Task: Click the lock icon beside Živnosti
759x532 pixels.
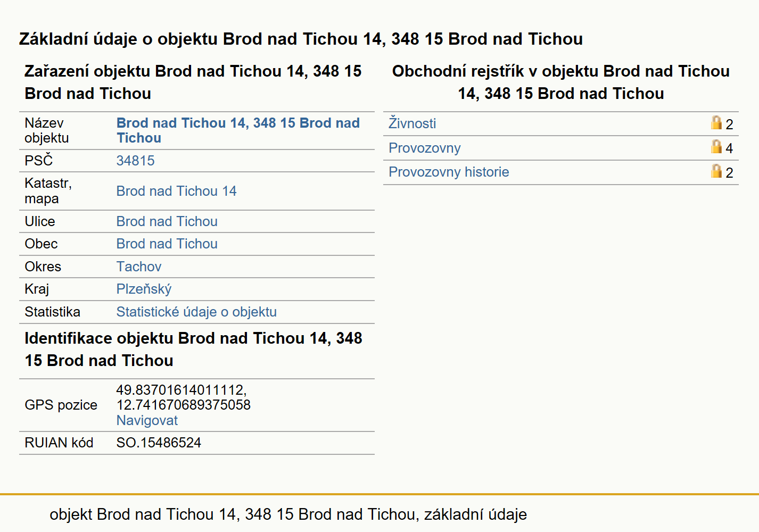Action: [x=716, y=123]
